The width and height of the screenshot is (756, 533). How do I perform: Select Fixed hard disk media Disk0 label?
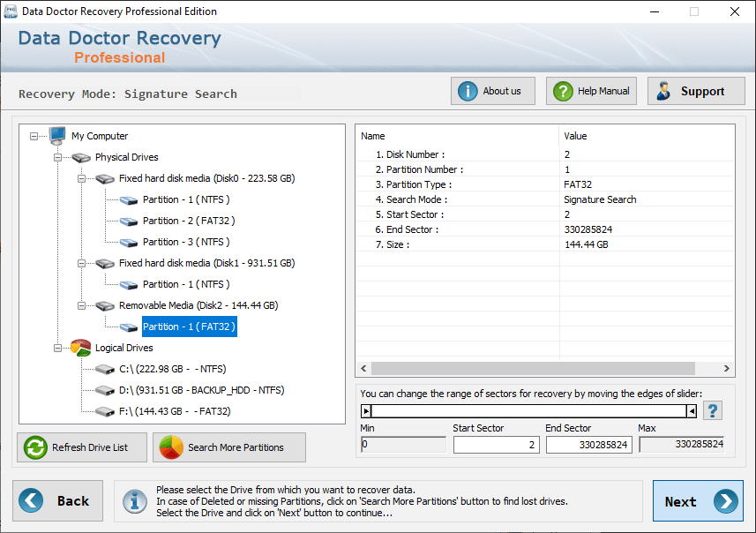[206, 178]
